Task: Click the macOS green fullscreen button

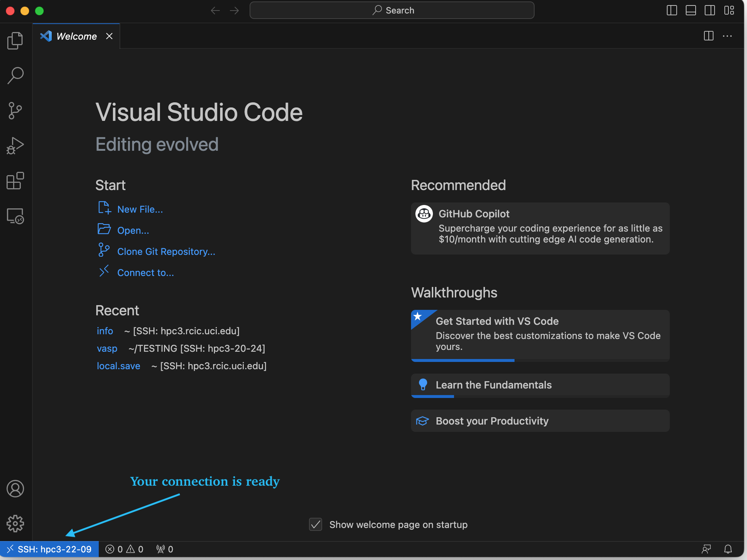Action: pos(39,11)
